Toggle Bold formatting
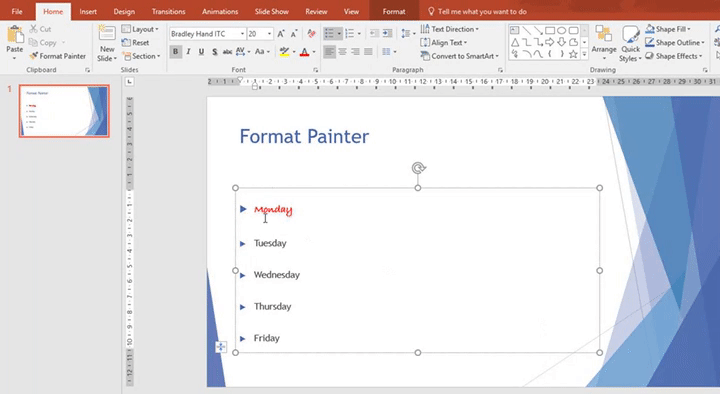 point(175,52)
